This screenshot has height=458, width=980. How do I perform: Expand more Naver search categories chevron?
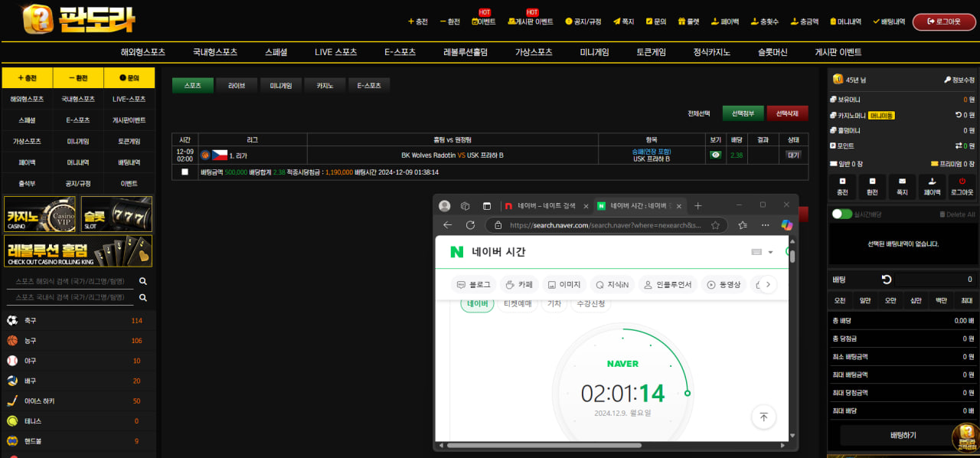(x=767, y=284)
